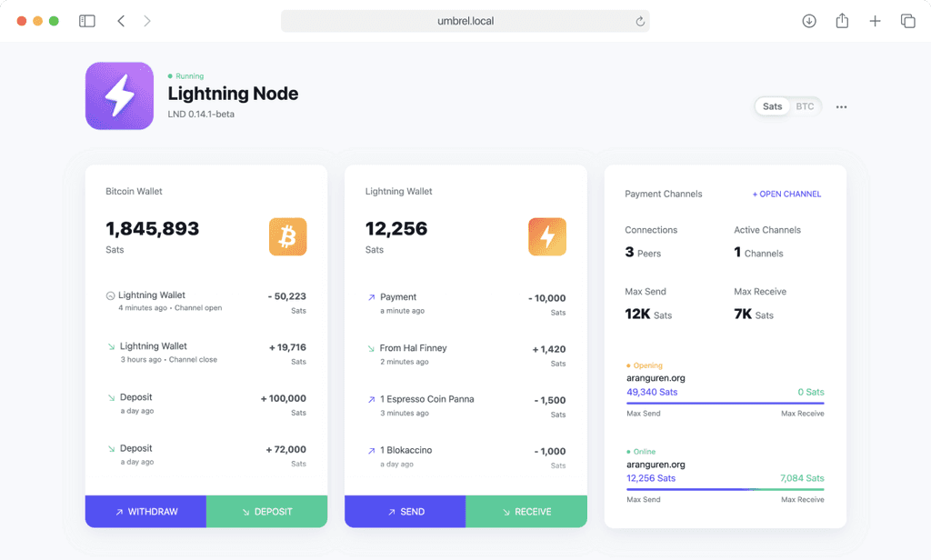Click the incoming arrow beside From Hal Finney

[x=373, y=347]
